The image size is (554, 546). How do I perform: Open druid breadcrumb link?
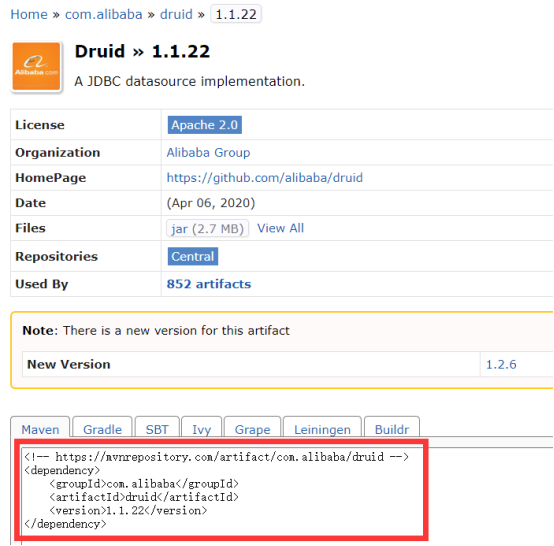pyautogui.click(x=176, y=14)
